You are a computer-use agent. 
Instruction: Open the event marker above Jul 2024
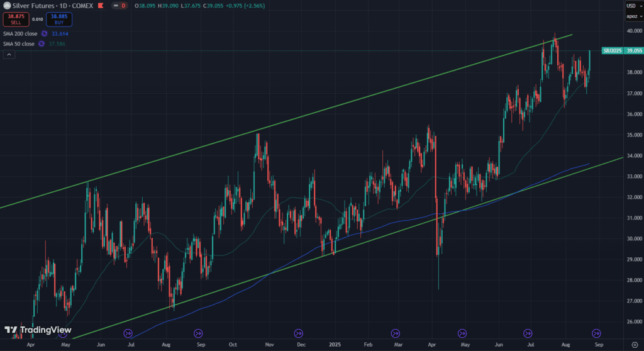128,333
